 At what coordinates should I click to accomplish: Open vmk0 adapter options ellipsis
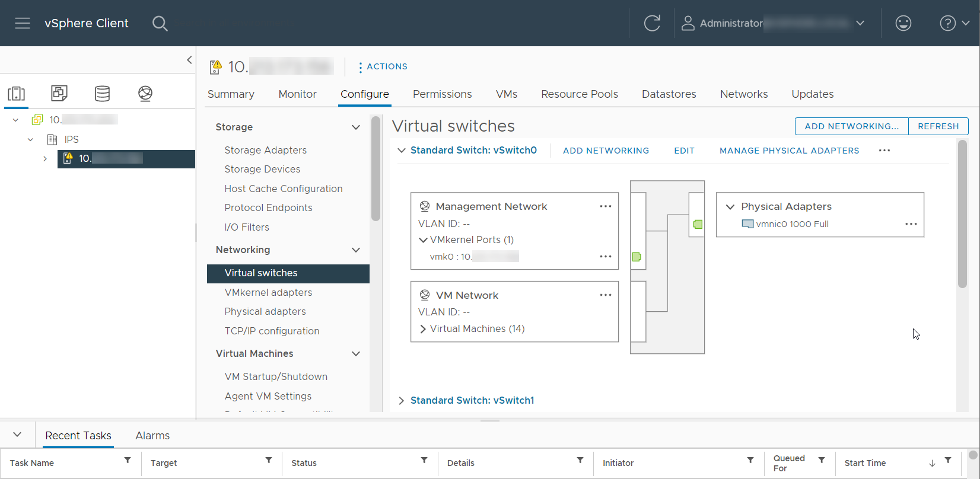coord(606,257)
